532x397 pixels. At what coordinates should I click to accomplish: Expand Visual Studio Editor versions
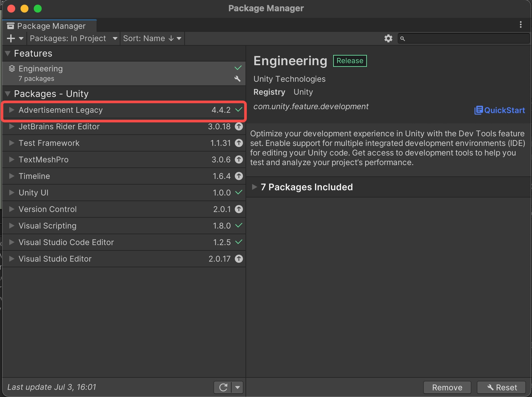(x=12, y=259)
